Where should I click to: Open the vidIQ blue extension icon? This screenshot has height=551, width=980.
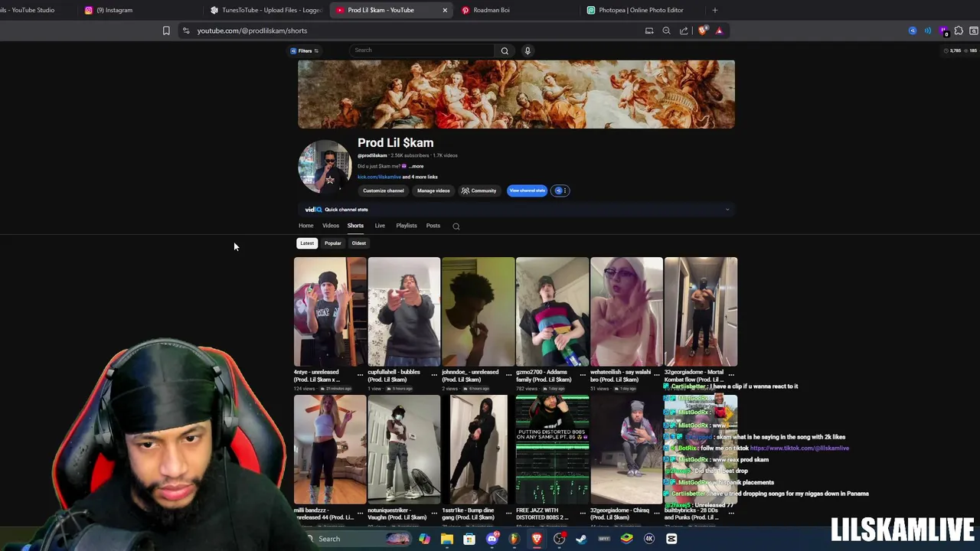pyautogui.click(x=912, y=31)
